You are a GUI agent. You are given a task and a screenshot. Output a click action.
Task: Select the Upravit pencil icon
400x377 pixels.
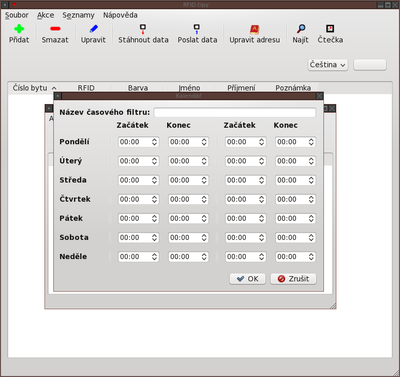94,29
